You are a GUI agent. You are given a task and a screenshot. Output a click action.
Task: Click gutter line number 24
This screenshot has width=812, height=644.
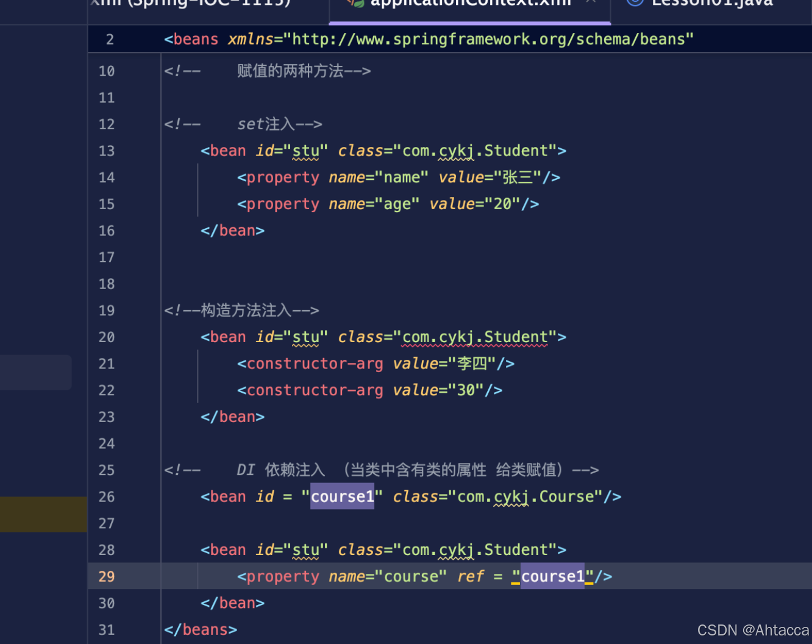click(x=107, y=444)
